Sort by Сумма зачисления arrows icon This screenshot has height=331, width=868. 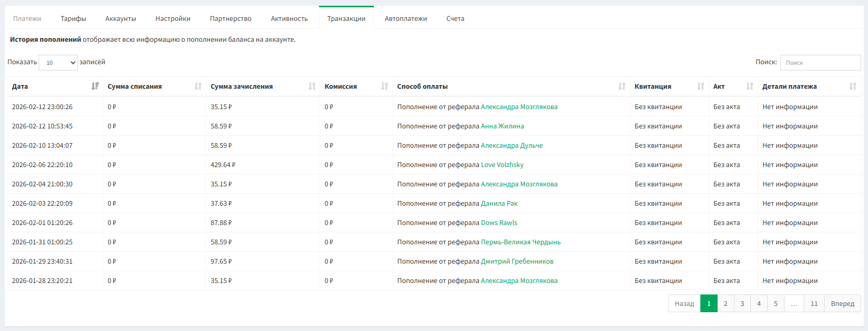pos(312,86)
